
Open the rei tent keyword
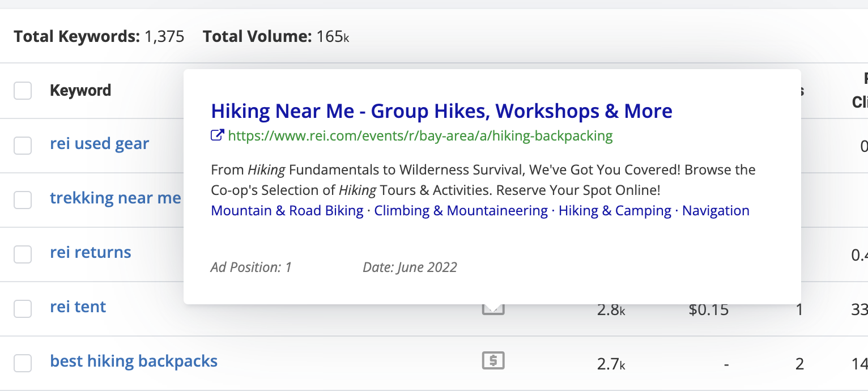[x=78, y=307]
